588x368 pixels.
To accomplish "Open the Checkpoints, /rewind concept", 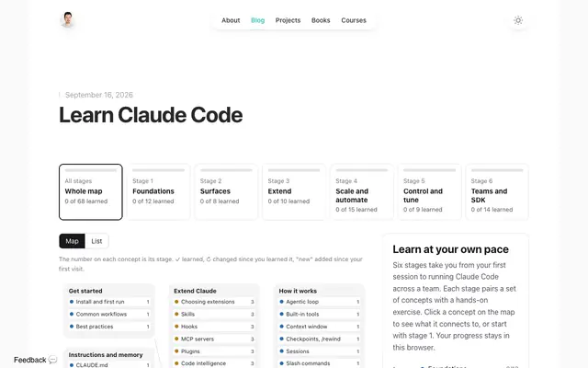I will [x=320, y=339].
